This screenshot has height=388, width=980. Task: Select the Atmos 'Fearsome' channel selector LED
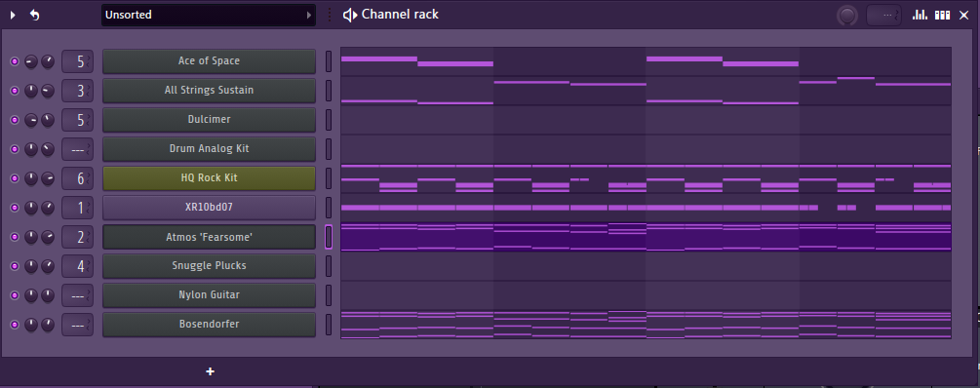(329, 237)
